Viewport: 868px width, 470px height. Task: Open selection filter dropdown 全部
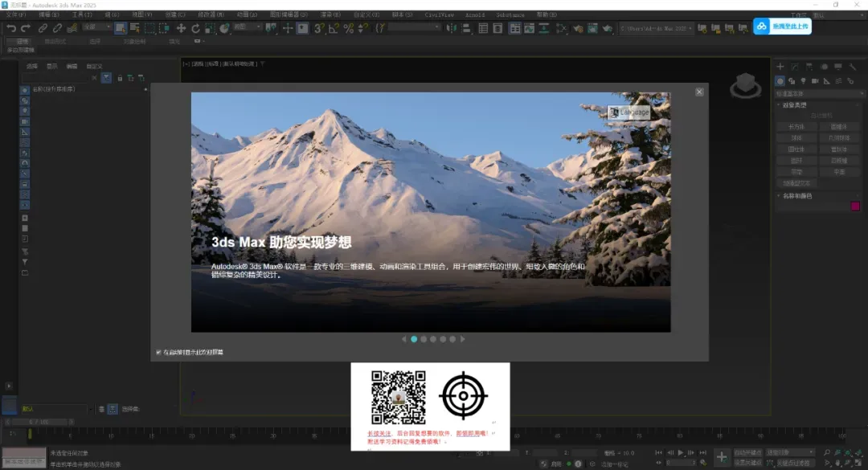[97, 27]
